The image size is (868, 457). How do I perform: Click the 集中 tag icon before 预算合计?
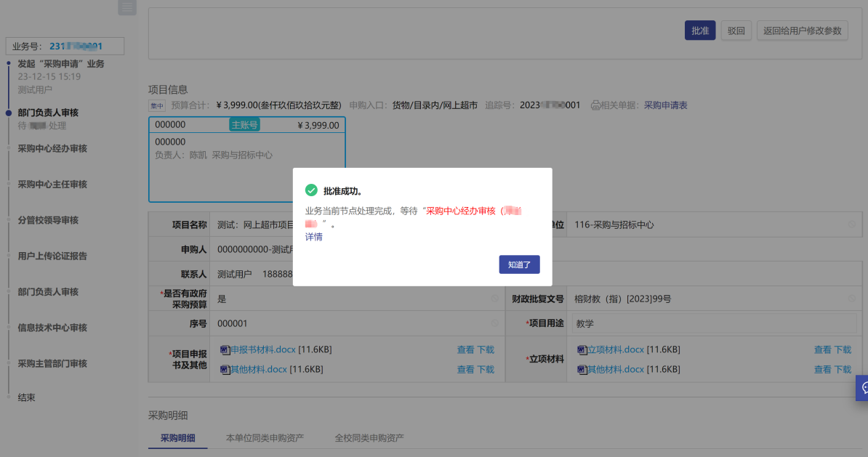(x=156, y=105)
